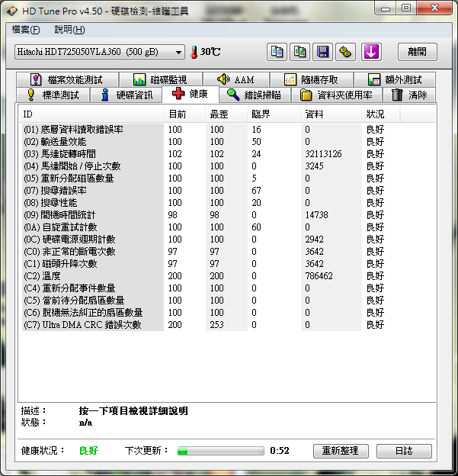
Task: Click the purple down-arrow minimize-to-tray icon
Action: [371, 52]
